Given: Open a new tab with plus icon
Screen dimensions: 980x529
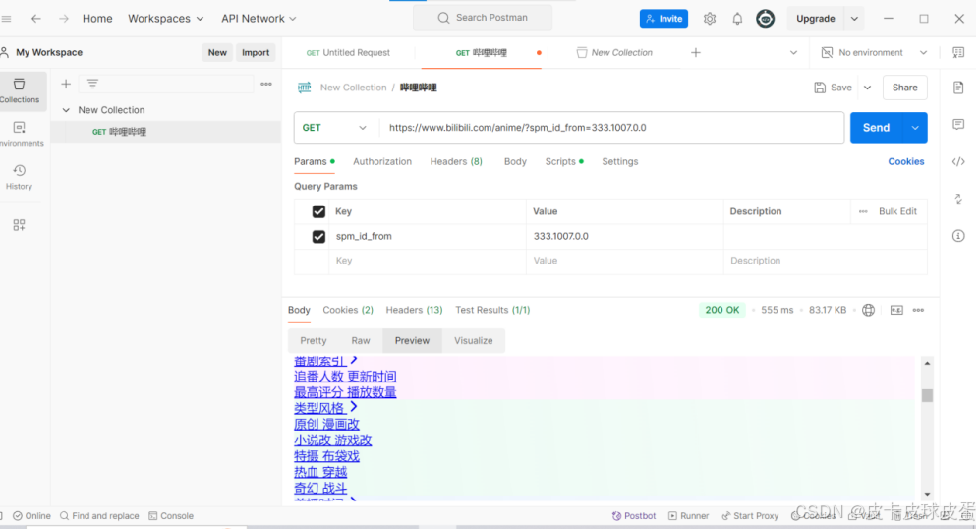Looking at the screenshot, I should pyautogui.click(x=696, y=52).
